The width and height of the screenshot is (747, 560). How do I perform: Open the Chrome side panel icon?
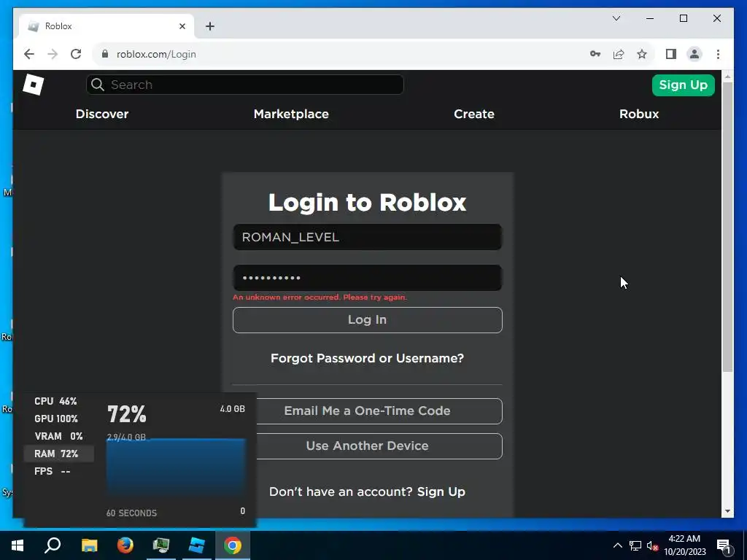click(671, 54)
